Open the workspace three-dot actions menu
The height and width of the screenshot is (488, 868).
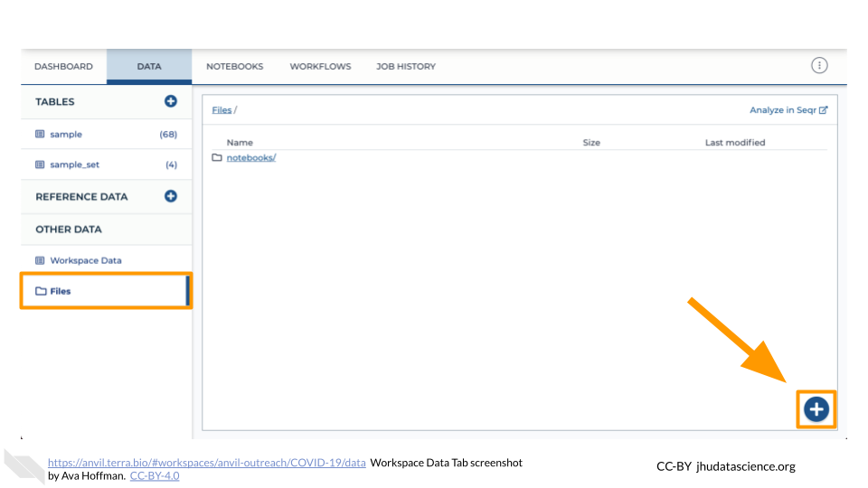819,65
